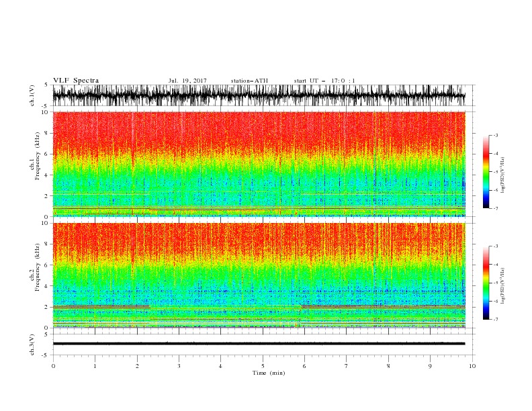Click the "station=ATH" label

pyautogui.click(x=249, y=81)
